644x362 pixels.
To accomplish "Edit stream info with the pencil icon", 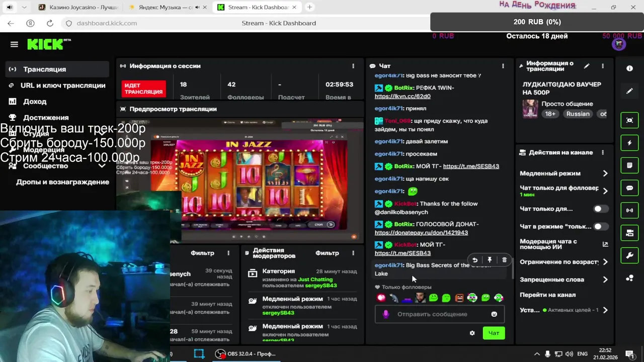I will coord(587,66).
